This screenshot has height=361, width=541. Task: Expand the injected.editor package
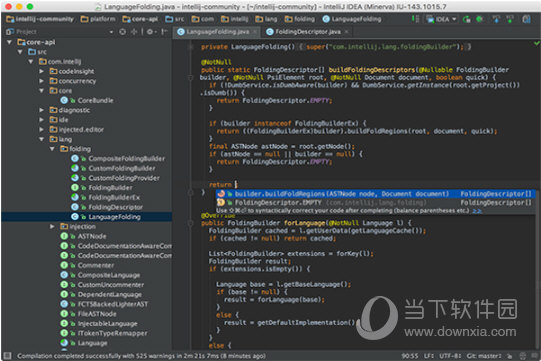coord(42,129)
